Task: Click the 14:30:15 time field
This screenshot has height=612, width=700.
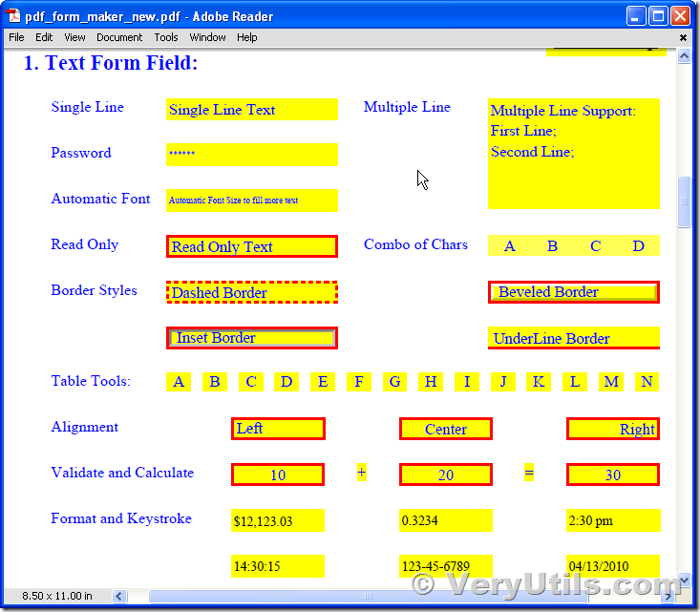Action: tap(278, 566)
